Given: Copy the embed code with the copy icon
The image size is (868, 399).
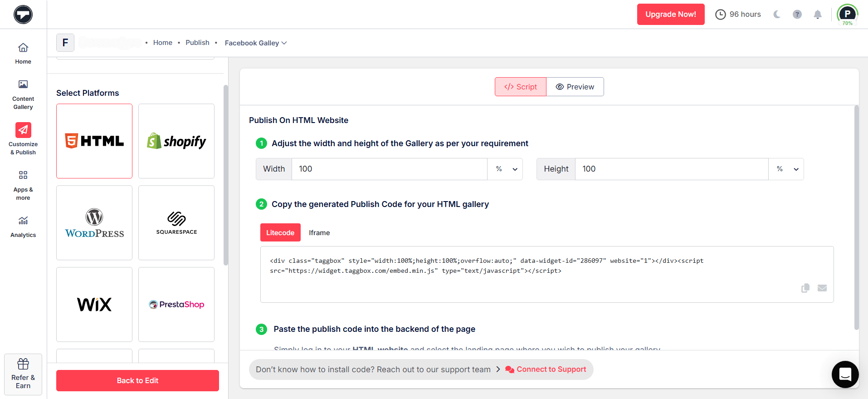Looking at the screenshot, I should pyautogui.click(x=805, y=288).
